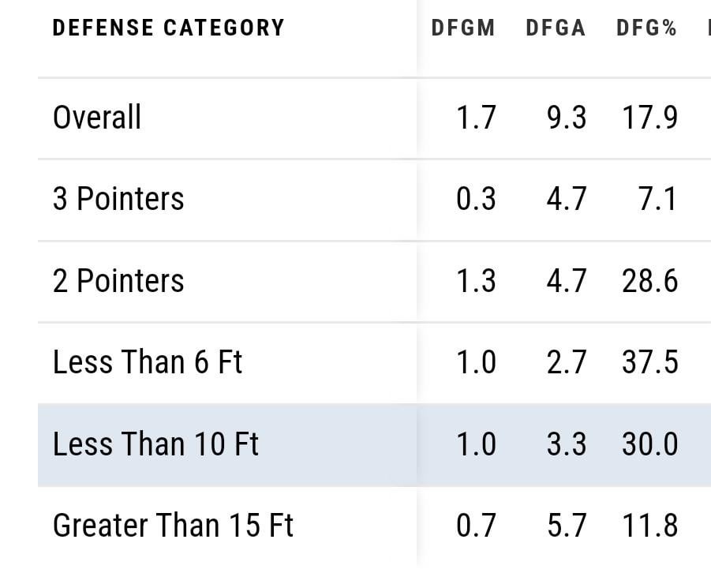Select the 2 Pointers row label

pyautogui.click(x=118, y=281)
